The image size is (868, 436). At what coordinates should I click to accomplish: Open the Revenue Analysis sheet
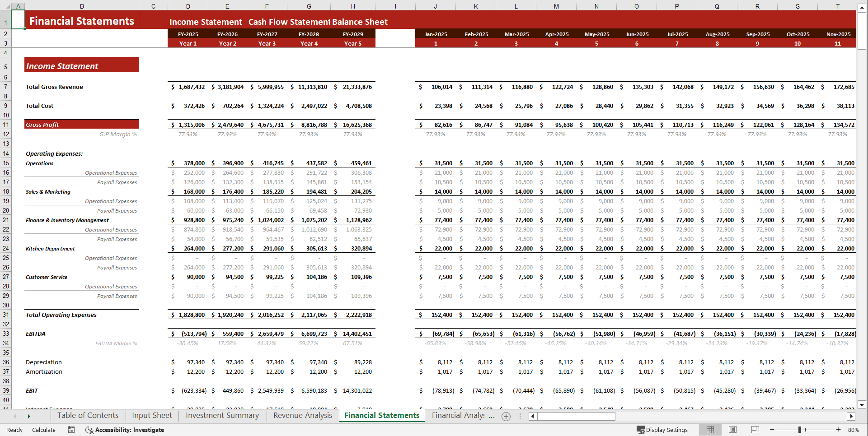click(x=302, y=415)
